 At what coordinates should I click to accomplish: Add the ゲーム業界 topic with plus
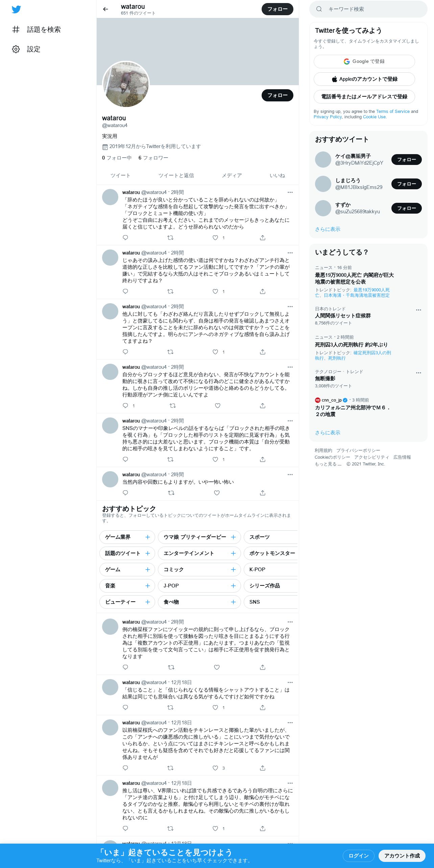pos(148,537)
